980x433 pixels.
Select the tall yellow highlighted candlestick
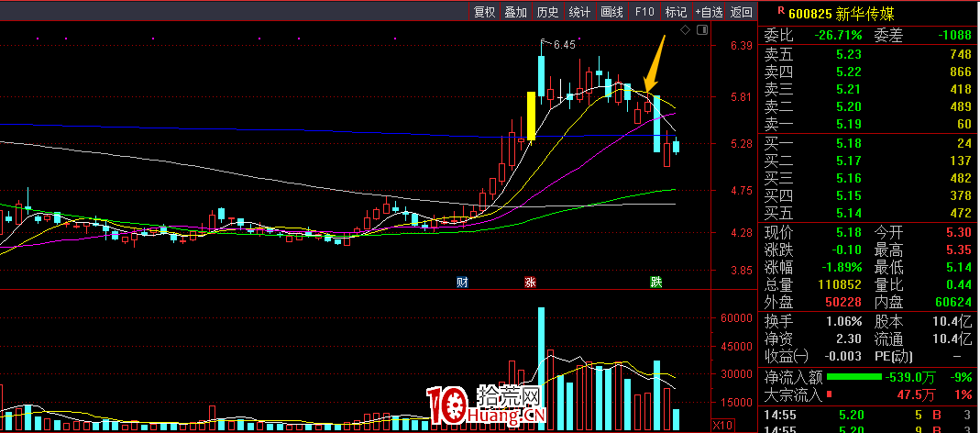point(531,117)
